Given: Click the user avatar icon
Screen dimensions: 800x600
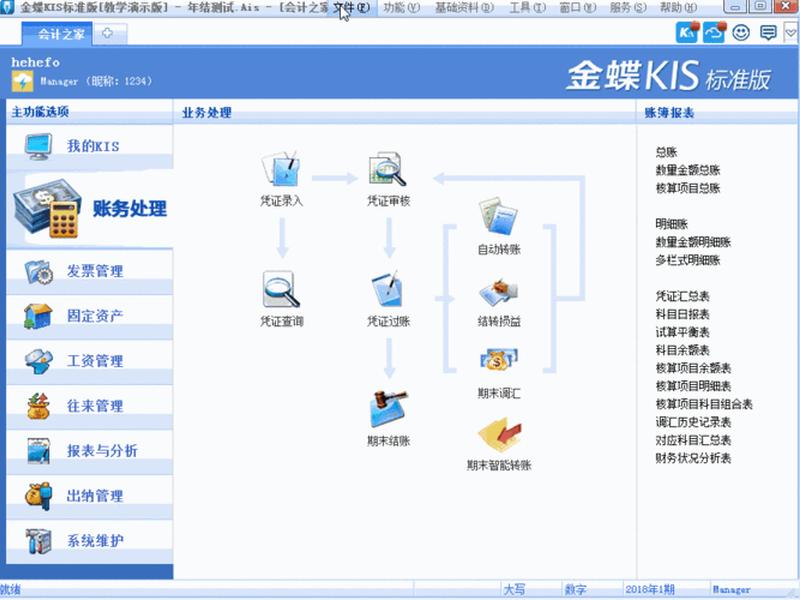Looking at the screenshot, I should click(22, 81).
